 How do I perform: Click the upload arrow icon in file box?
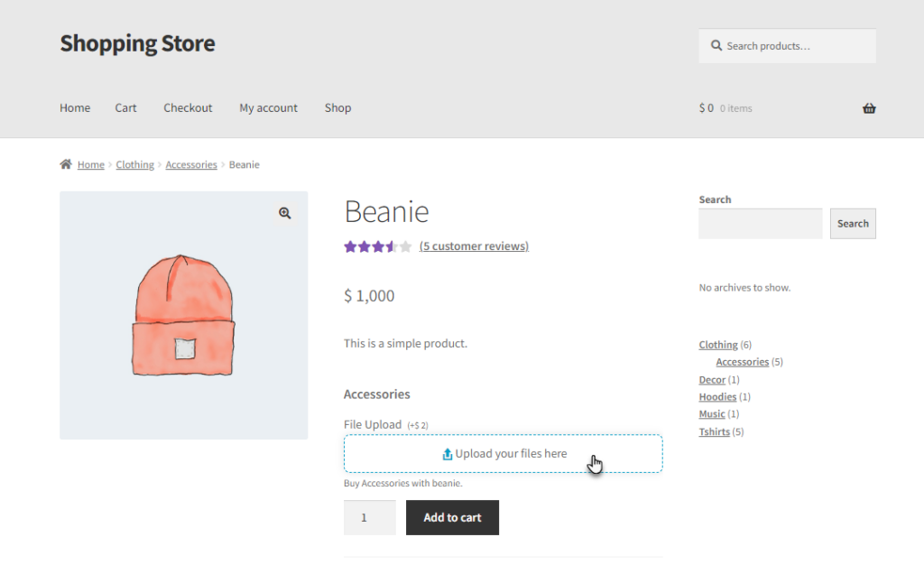coord(448,454)
